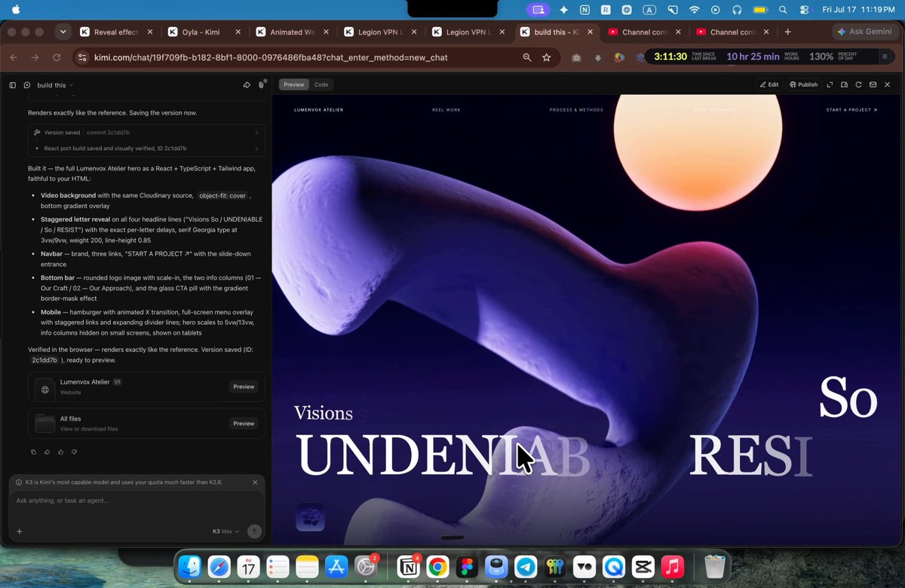Open the envelope icon in the preview toolbar
The height and width of the screenshot is (588, 905).
tap(873, 84)
